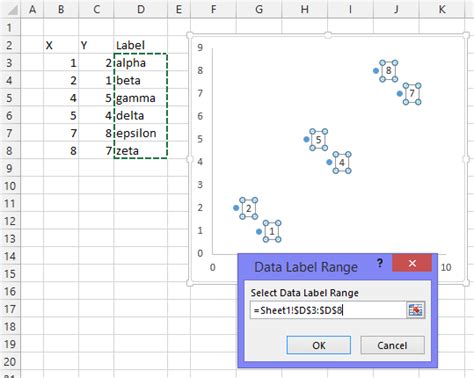This screenshot has height=378, width=474.
Task: Select chart data label '4'
Action: click(x=342, y=162)
